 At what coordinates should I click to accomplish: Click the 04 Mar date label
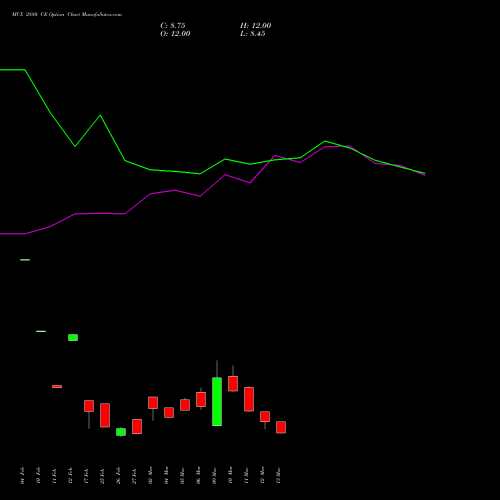pyautogui.click(x=166, y=475)
